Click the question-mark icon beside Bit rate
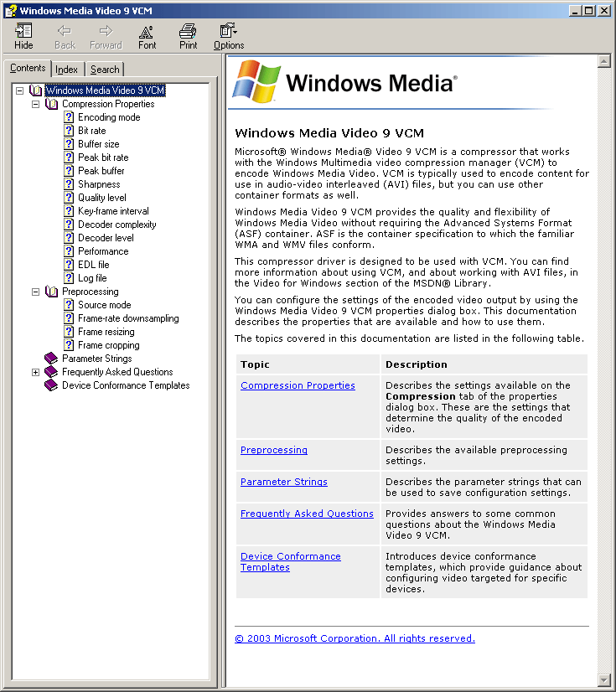The image size is (616, 692). 69,131
